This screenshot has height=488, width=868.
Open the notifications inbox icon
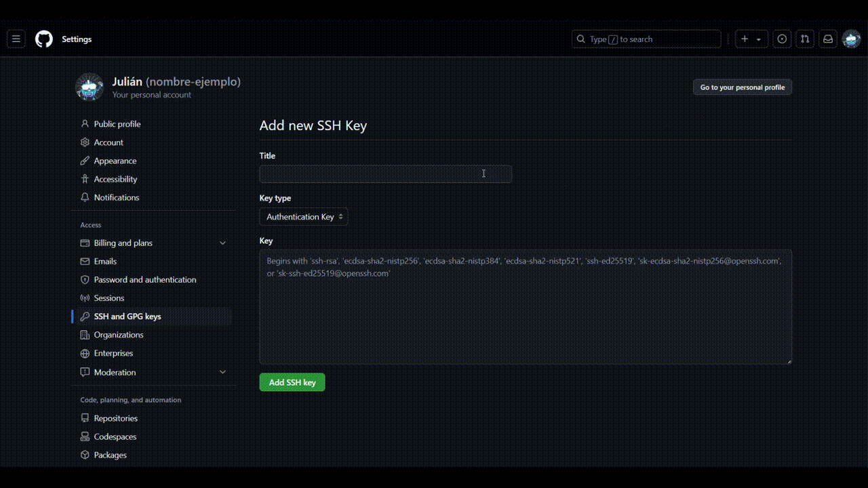(828, 39)
